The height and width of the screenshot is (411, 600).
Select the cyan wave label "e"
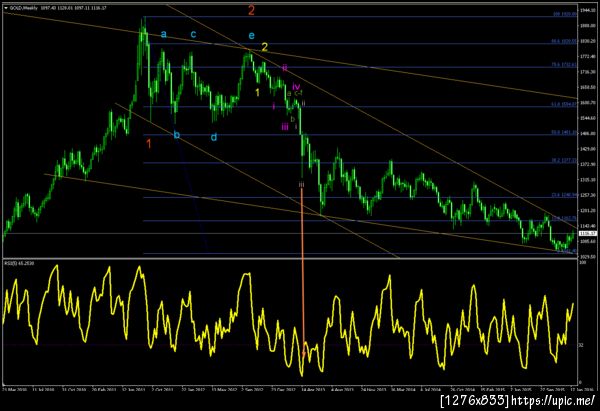251,36
